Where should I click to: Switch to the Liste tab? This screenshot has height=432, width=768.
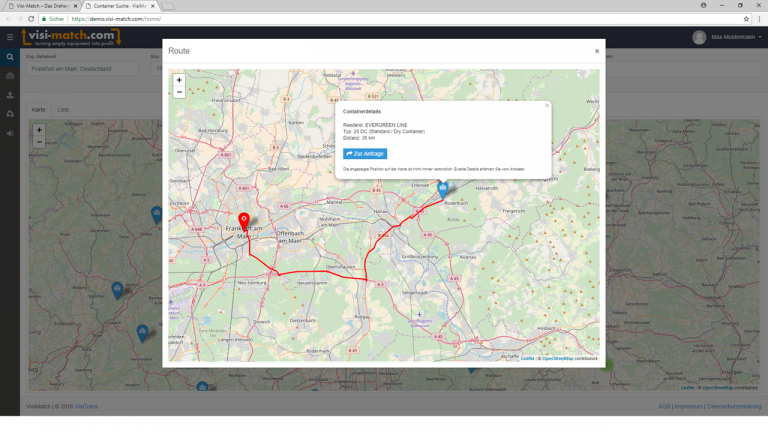coord(63,109)
